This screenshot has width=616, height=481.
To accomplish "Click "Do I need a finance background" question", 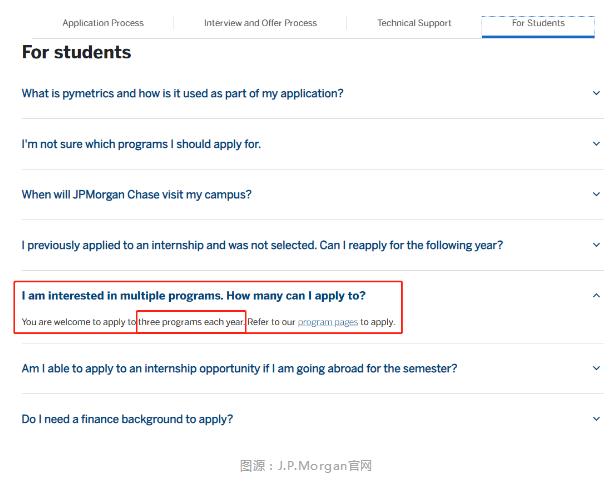I will 127,419.
